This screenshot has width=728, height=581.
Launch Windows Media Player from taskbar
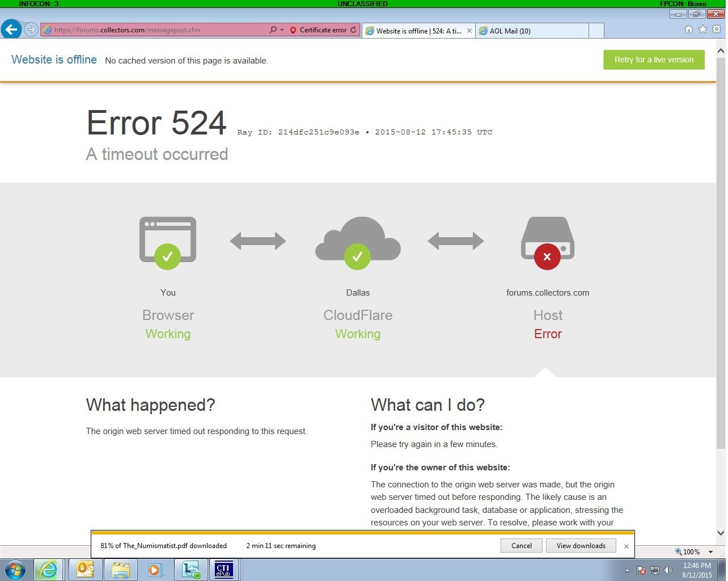[x=155, y=570]
